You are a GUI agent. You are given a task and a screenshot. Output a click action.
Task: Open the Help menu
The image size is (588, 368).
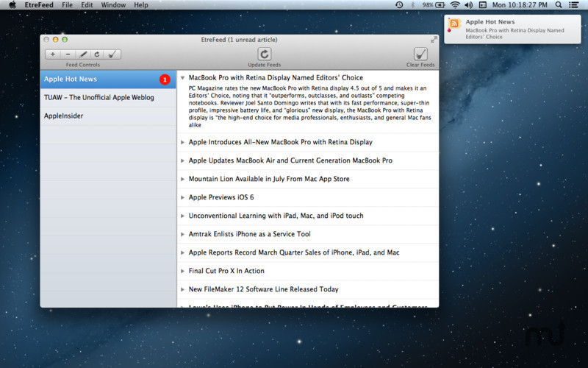pos(141,5)
